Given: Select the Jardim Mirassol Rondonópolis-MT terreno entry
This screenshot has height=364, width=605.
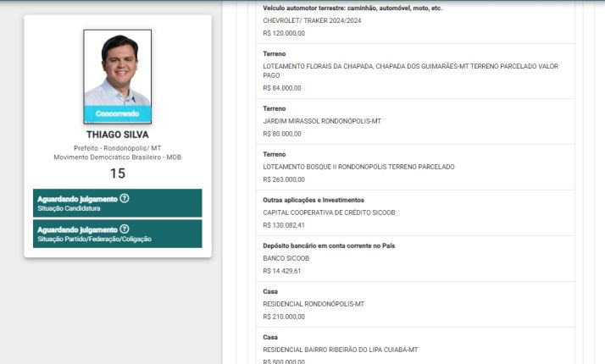Looking at the screenshot, I should tap(322, 121).
